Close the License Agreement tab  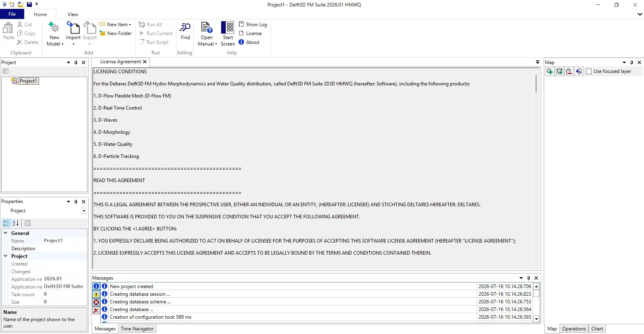tap(145, 62)
